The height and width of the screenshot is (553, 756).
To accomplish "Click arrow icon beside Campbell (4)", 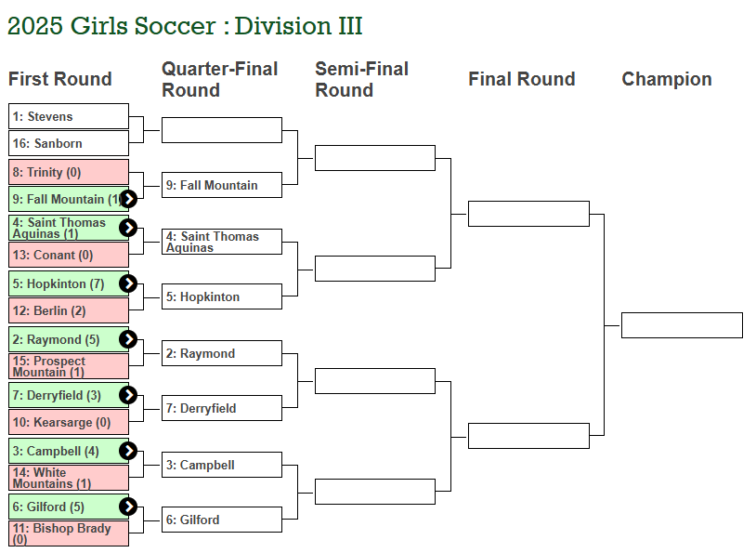I will (x=128, y=451).
